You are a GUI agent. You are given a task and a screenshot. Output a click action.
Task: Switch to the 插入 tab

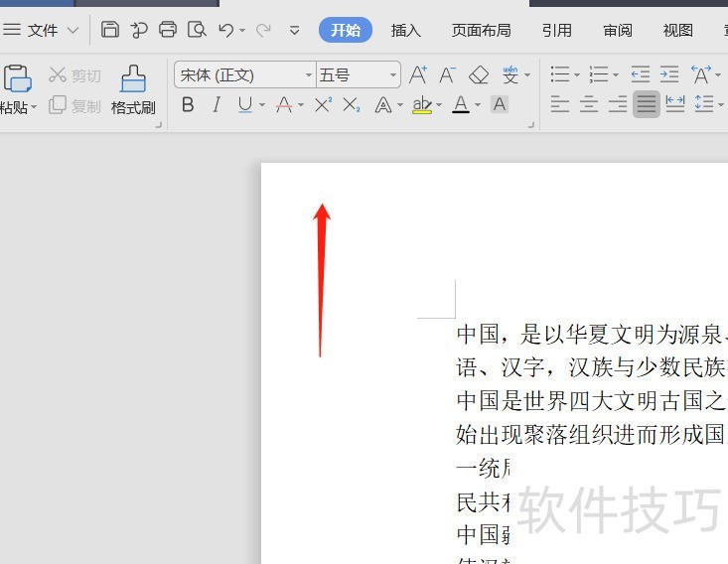(405, 31)
